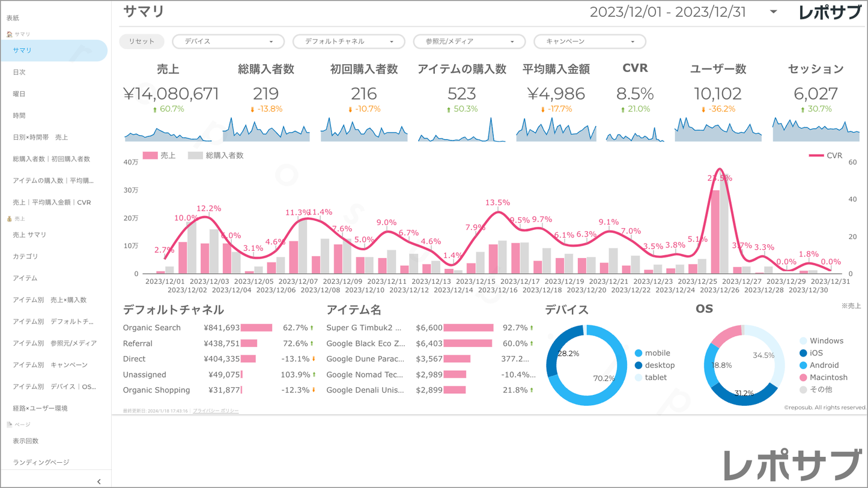Open the デバイス filter dropdown

(228, 41)
